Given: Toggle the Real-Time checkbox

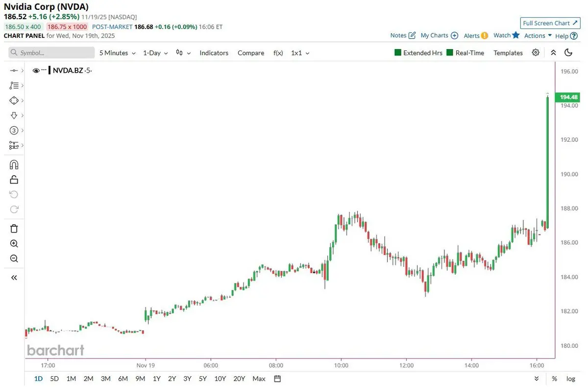Looking at the screenshot, I should 449,52.
